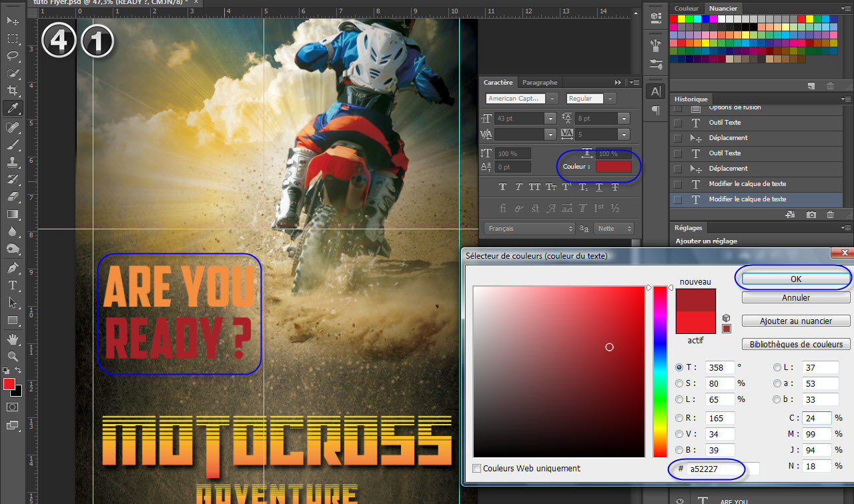This screenshot has height=504, width=854.
Task: Open the kerning dropdown
Action: pyautogui.click(x=550, y=135)
